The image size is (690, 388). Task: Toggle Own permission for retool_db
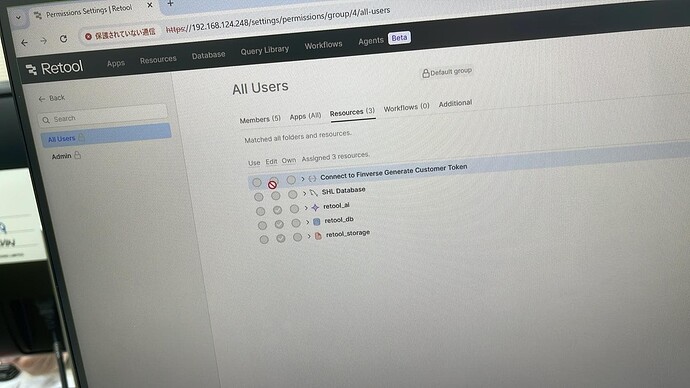click(x=296, y=223)
